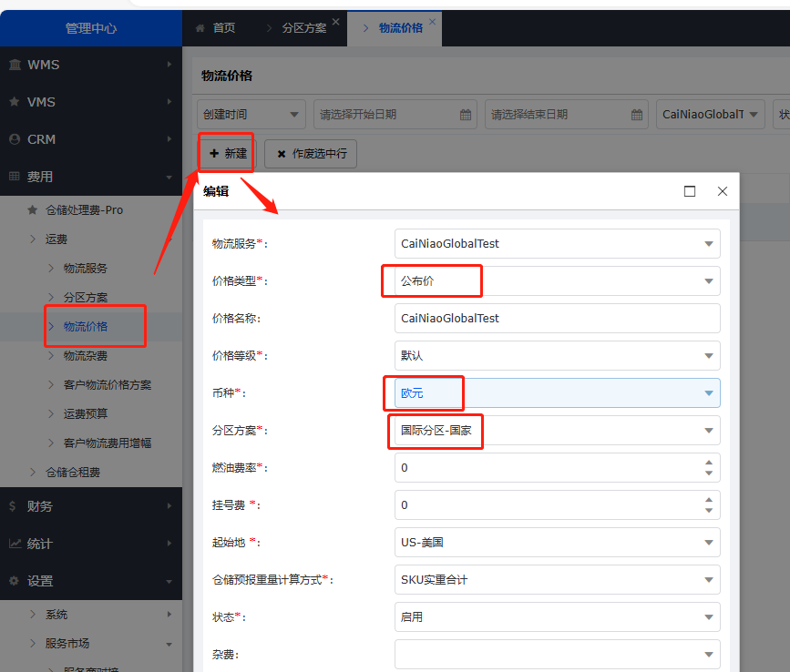790x672 pixels.
Task: Click the 挂号费 number field
Action: (x=558, y=504)
